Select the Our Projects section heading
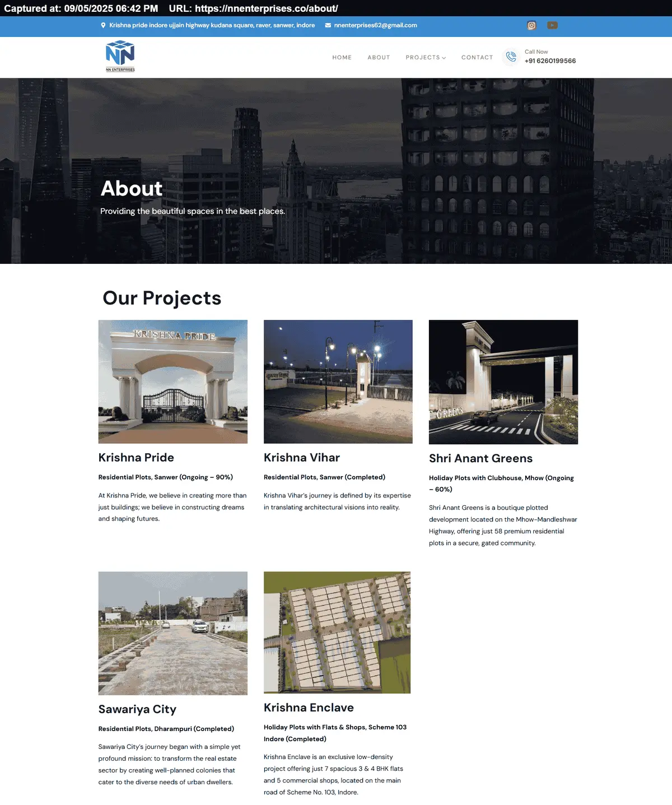This screenshot has height=805, width=672. [161, 297]
